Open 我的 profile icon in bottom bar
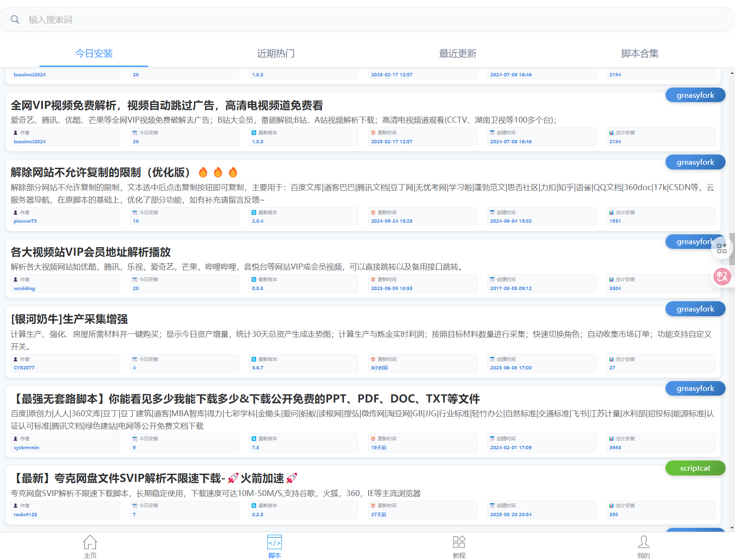Image resolution: width=735 pixels, height=560 pixels. [644, 546]
